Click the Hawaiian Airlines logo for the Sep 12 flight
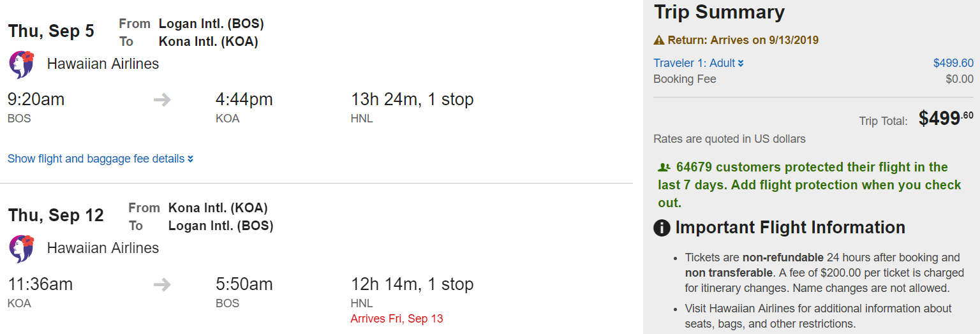This screenshot has height=334, width=980. pos(21,249)
